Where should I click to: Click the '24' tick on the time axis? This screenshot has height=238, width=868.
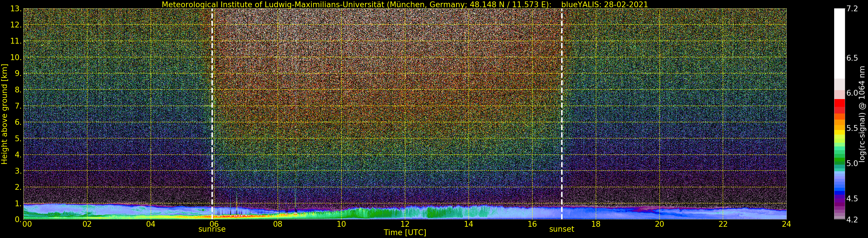point(786,224)
